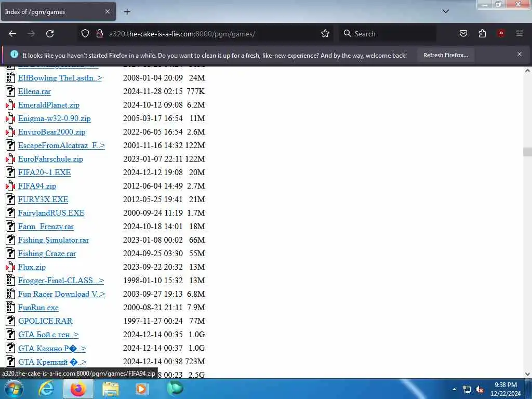The image size is (532, 399).
Task: Download EnviroBear2000.zip
Action: point(51,132)
